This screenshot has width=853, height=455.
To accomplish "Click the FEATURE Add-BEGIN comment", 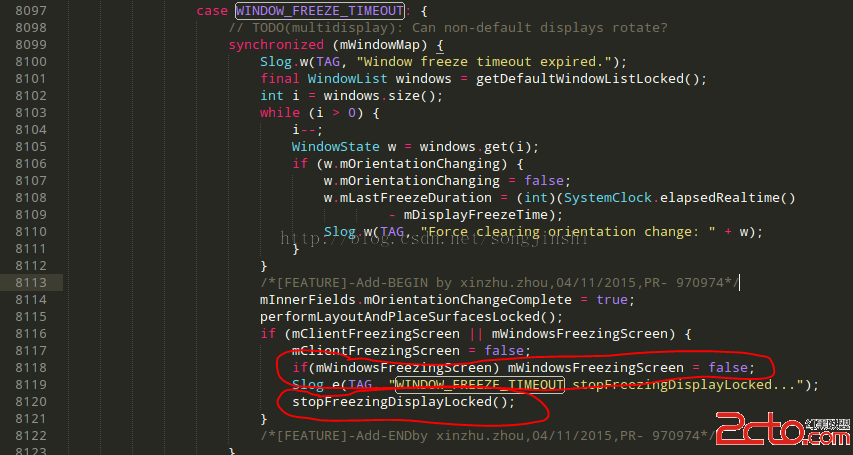I will (x=500, y=282).
